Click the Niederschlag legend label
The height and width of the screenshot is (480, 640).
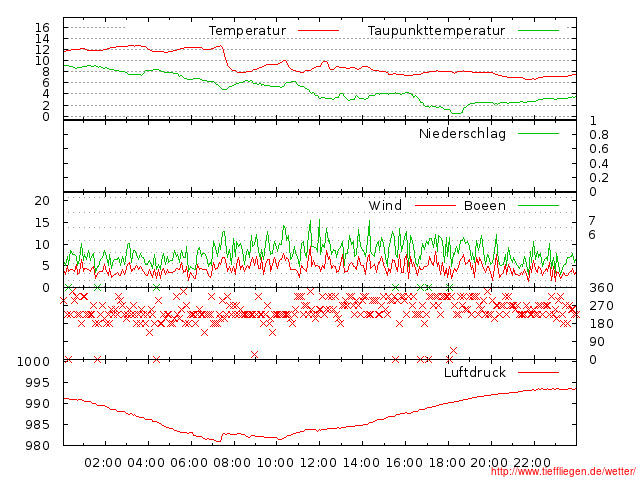coord(462,133)
